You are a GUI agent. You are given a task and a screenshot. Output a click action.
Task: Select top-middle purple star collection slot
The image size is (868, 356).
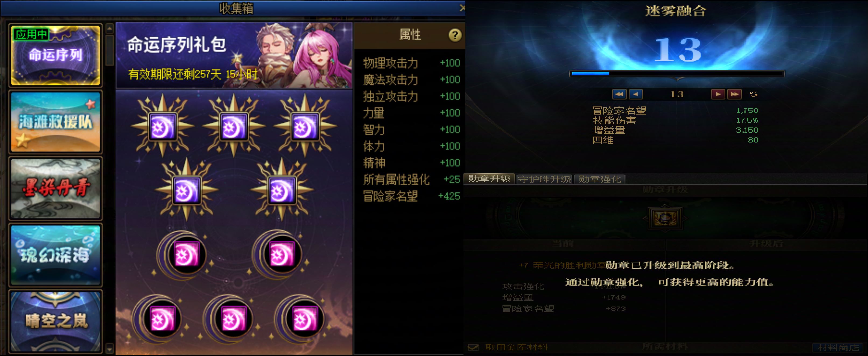(x=234, y=126)
